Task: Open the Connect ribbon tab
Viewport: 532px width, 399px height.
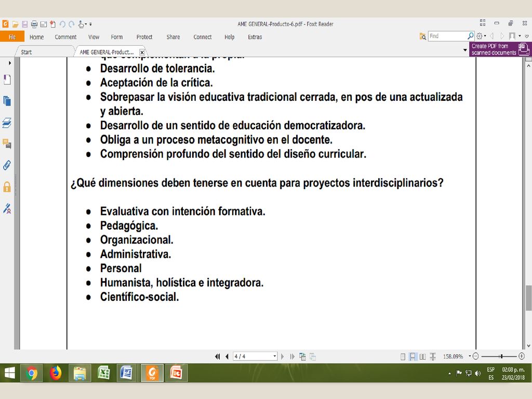Action: click(203, 37)
